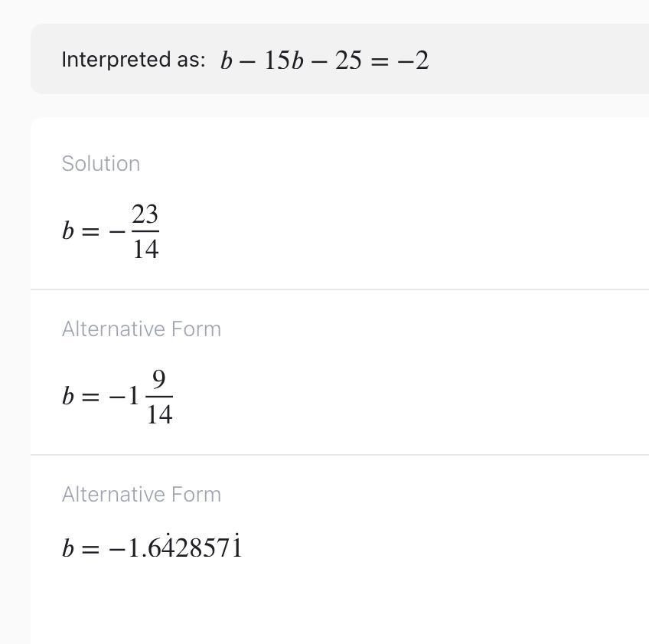Click the equals sign in the solution b = −23/14
This screenshot has height=644, width=649.
click(x=90, y=231)
